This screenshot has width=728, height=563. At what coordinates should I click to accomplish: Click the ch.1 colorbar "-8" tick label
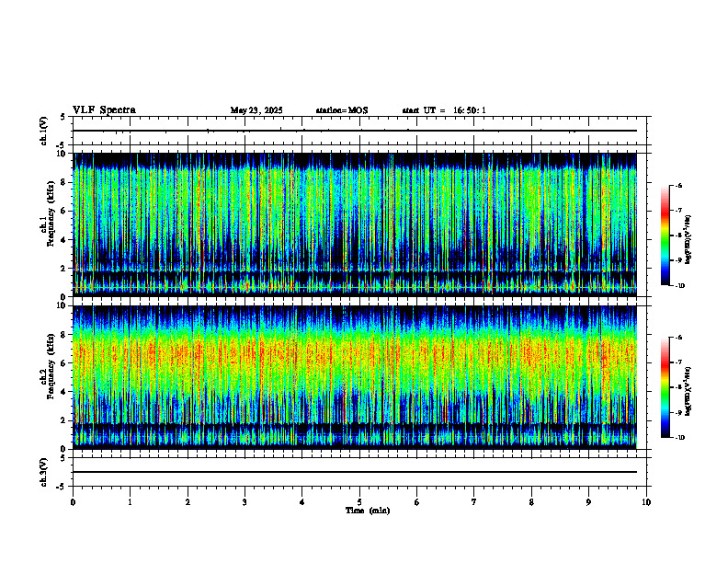pyautogui.click(x=678, y=236)
